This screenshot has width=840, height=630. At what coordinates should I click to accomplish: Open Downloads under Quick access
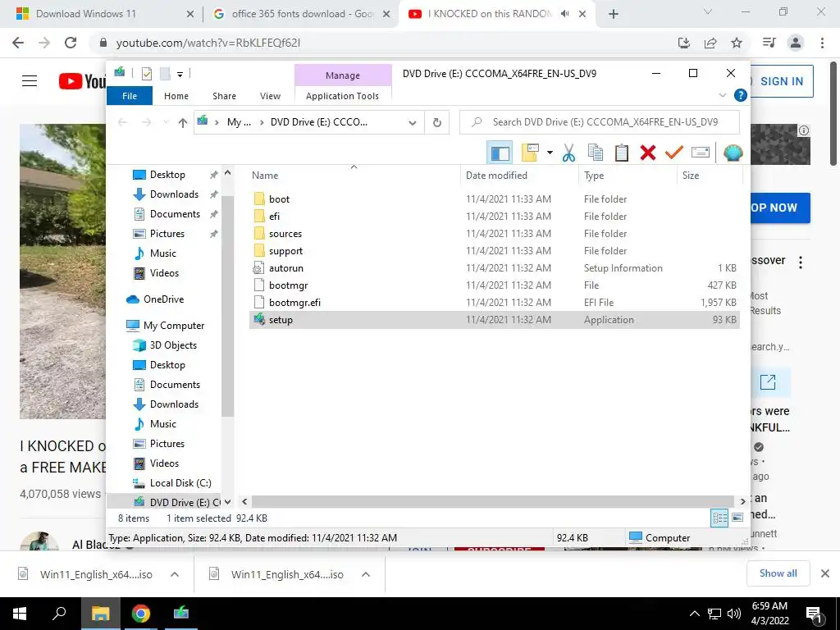pyautogui.click(x=174, y=194)
